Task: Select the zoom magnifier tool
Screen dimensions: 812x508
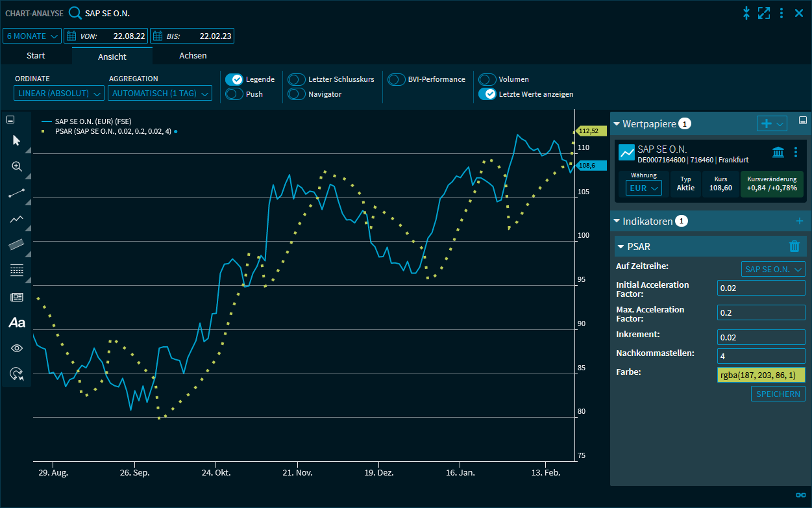Action: (x=17, y=166)
